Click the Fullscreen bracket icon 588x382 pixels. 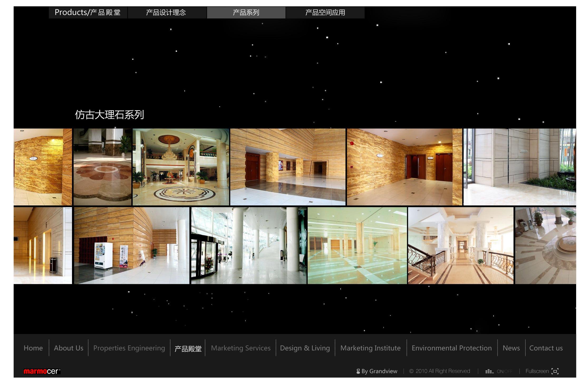(x=555, y=371)
